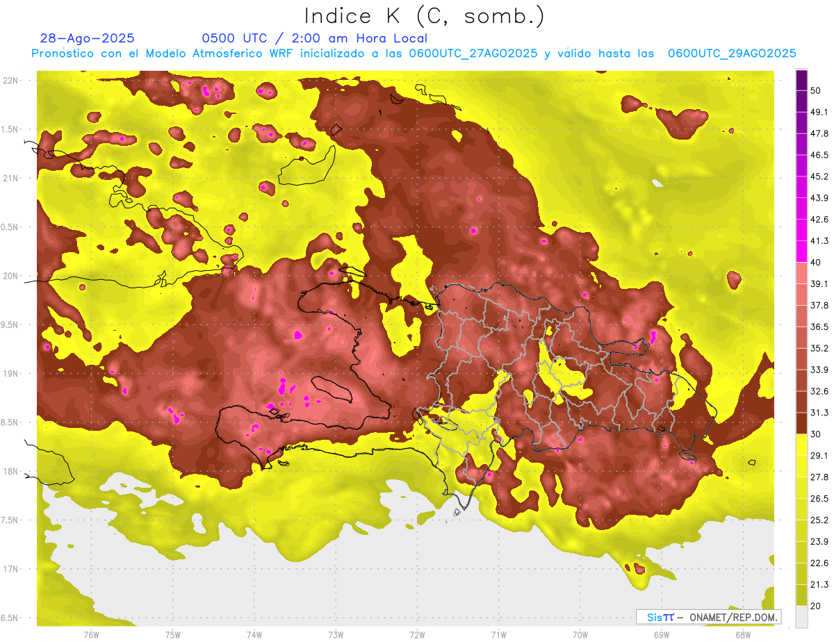Click latitude label "19N"
Screen dimensions: 834x644
click(x=11, y=374)
